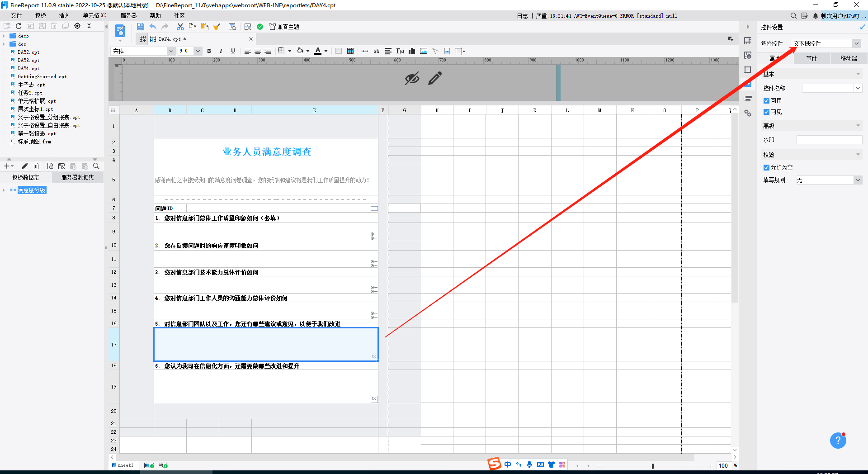Search datasets with the magnifier icon
Screen dimensions: 868x474
pyautogui.click(x=96, y=166)
